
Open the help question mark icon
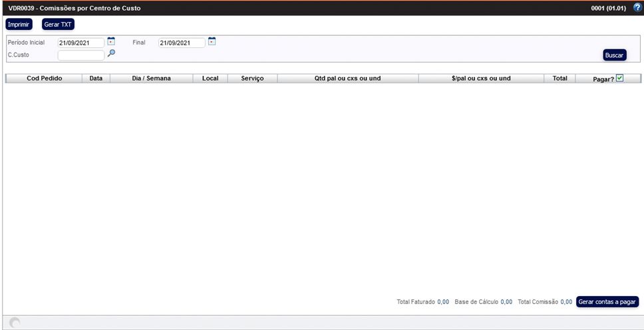pyautogui.click(x=637, y=7)
